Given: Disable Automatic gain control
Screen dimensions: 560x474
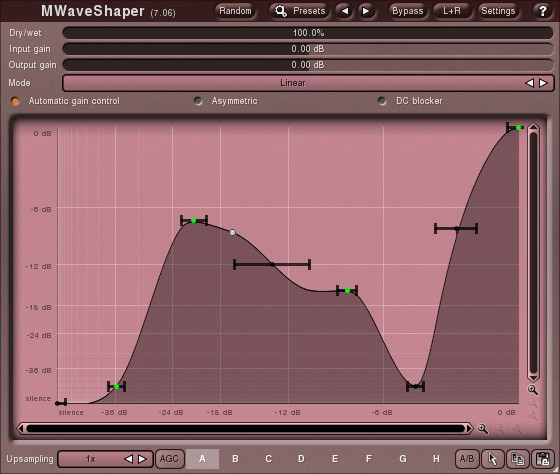Looking at the screenshot, I should coord(15,101).
